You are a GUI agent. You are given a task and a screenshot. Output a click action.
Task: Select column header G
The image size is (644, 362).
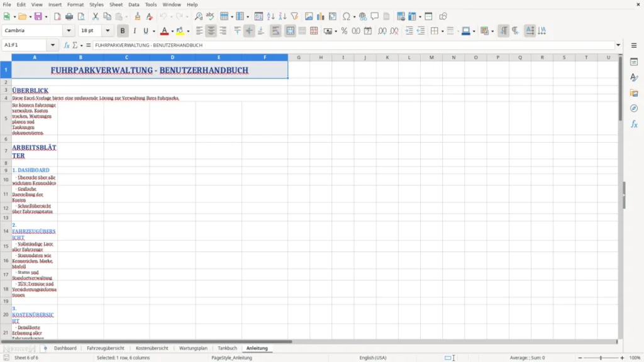point(299,57)
